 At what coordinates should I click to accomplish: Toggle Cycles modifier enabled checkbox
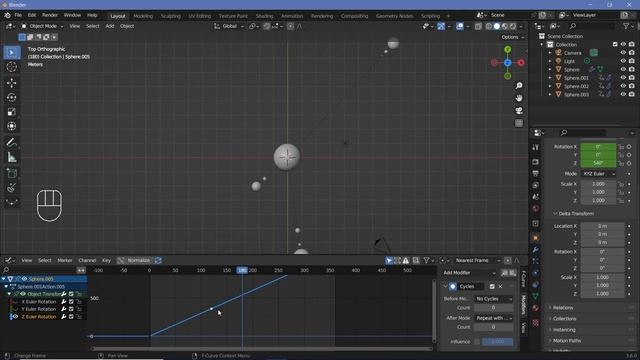pos(492,287)
